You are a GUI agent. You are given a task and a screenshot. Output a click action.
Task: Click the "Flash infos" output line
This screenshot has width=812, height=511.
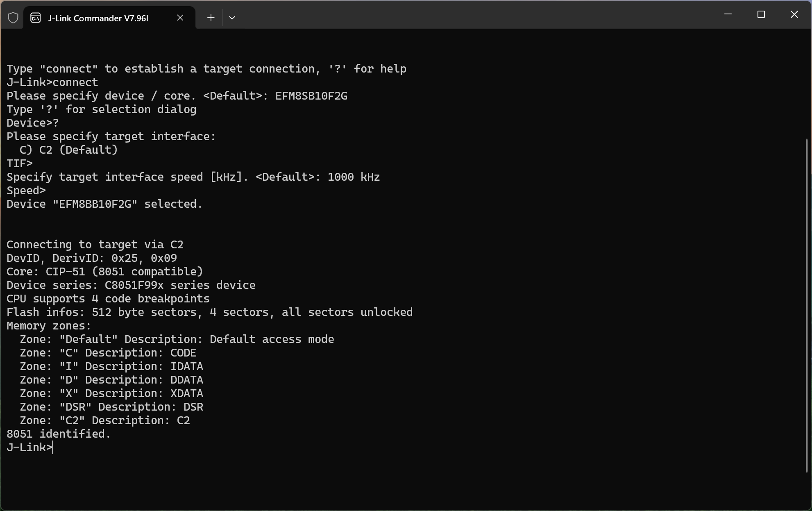pyautogui.click(x=209, y=312)
